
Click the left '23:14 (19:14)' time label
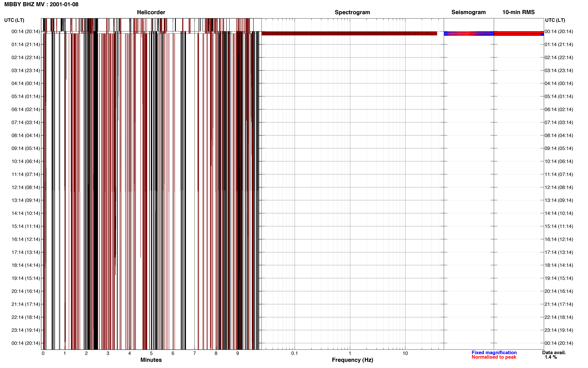[x=26, y=330]
